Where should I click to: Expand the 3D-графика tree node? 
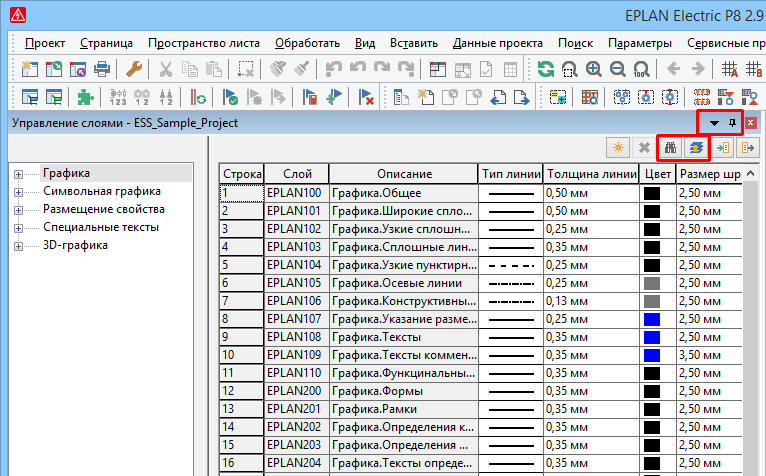coord(18,246)
